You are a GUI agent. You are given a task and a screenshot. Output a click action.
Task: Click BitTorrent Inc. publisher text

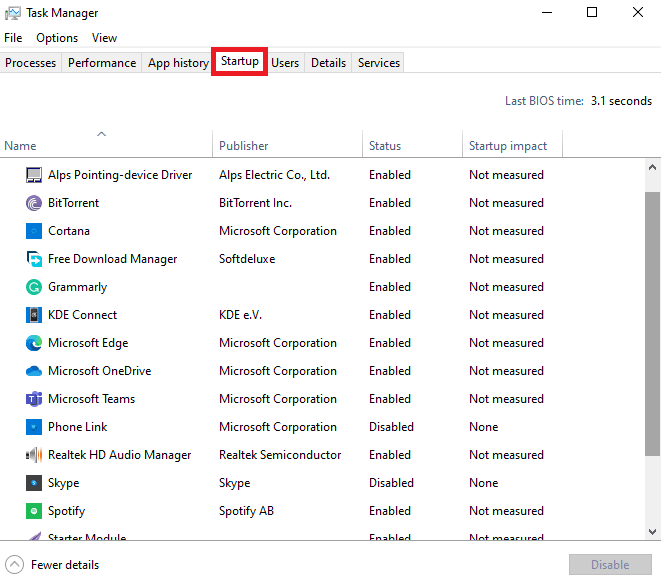click(255, 203)
